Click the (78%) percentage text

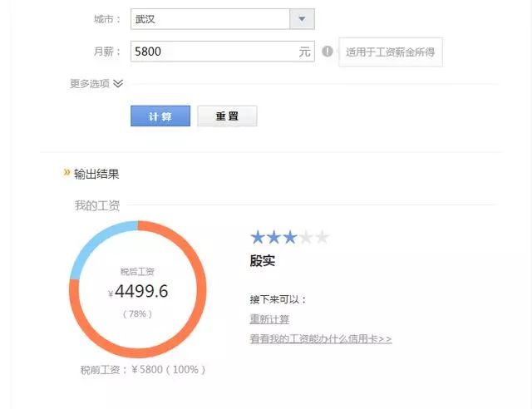pyautogui.click(x=137, y=314)
